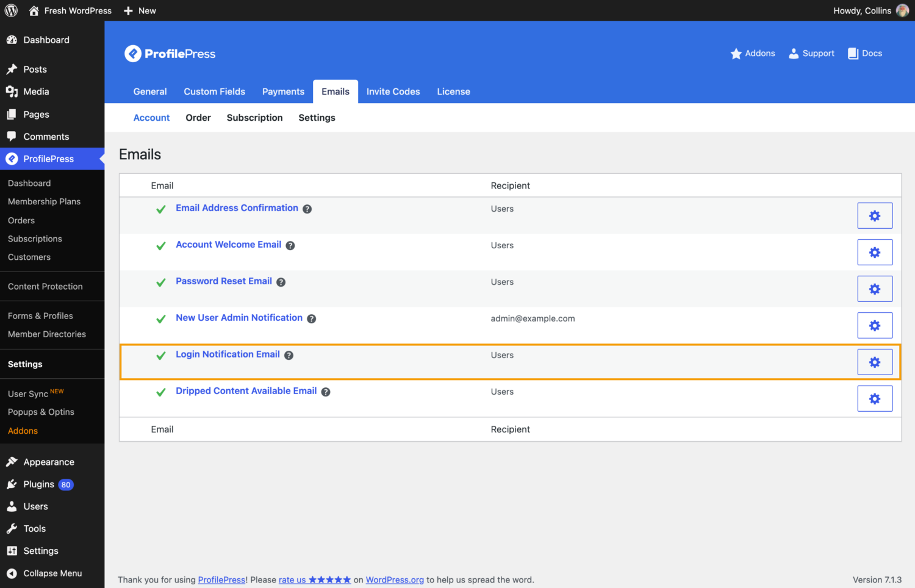The image size is (915, 588).
Task: Select the Order sub-tab
Action: tap(198, 118)
